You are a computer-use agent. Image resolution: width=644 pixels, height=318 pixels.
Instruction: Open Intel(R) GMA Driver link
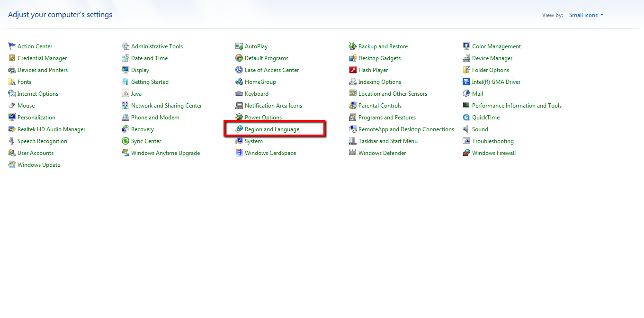496,82
